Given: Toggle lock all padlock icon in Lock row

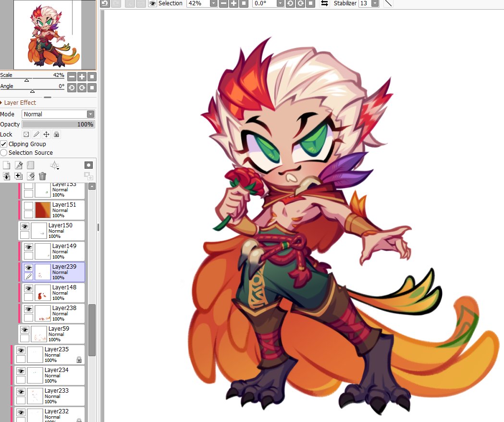Looking at the screenshot, I should [x=56, y=134].
